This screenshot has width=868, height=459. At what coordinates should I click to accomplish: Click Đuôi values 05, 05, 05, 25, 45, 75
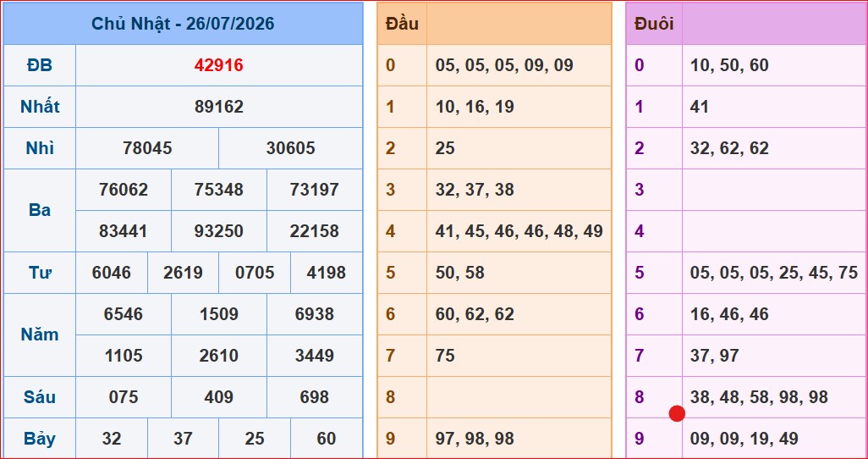(774, 273)
